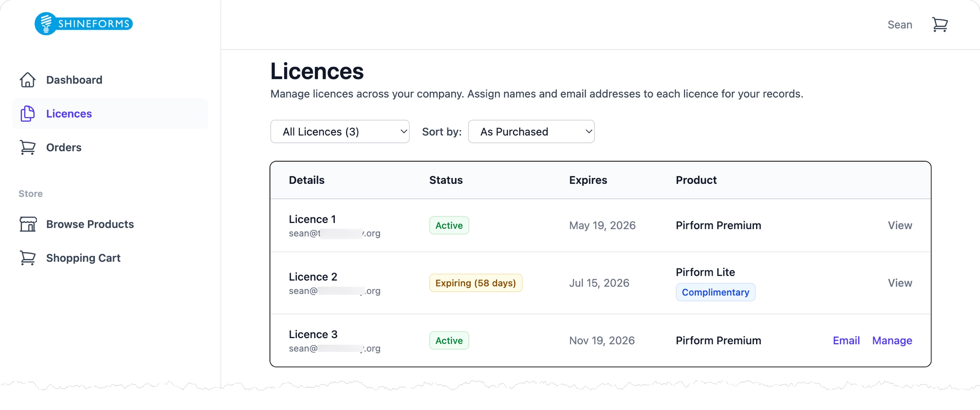
Task: Click the Shopping Cart sidebar icon
Action: [28, 258]
